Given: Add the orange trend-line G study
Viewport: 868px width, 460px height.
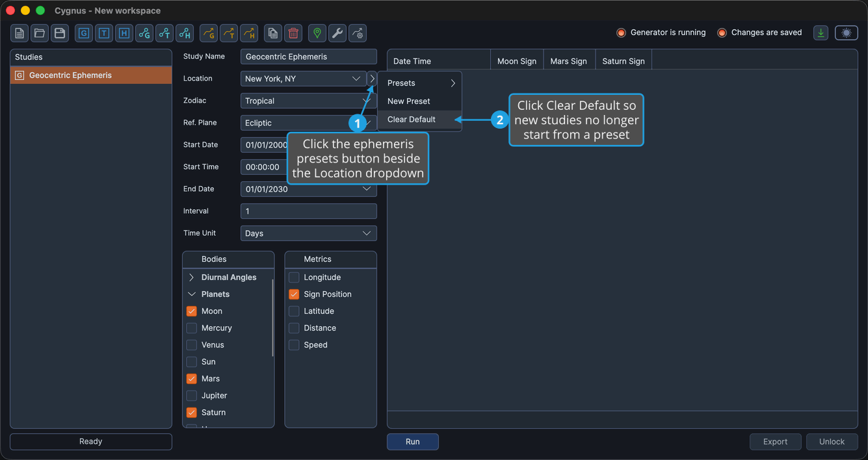Looking at the screenshot, I should [209, 33].
